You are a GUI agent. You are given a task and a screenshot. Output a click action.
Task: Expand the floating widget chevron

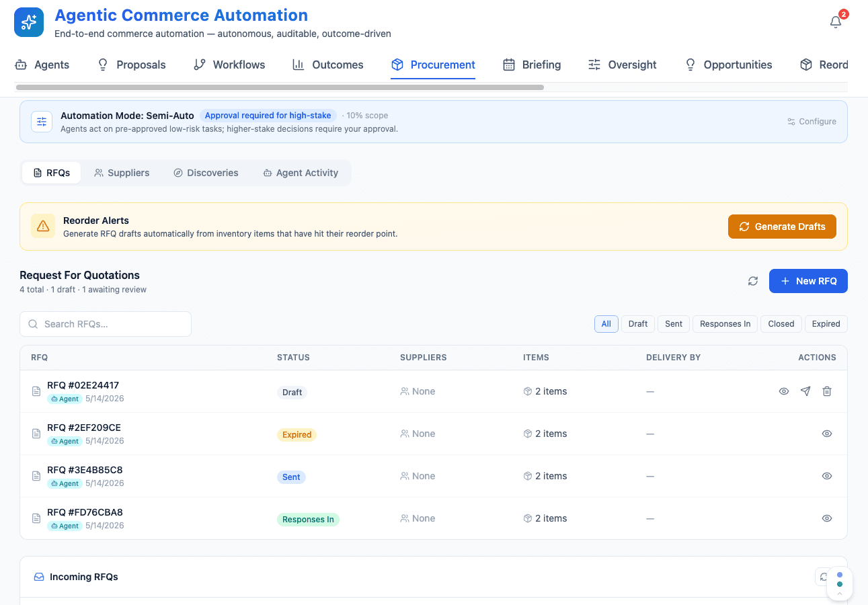tap(840, 594)
